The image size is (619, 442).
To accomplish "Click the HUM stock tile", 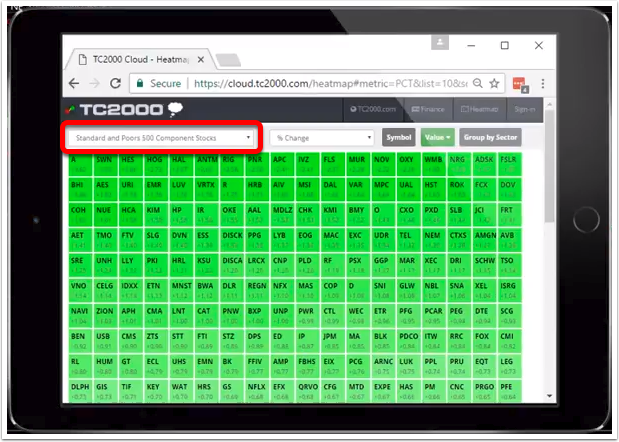I will pyautogui.click(x=105, y=367).
